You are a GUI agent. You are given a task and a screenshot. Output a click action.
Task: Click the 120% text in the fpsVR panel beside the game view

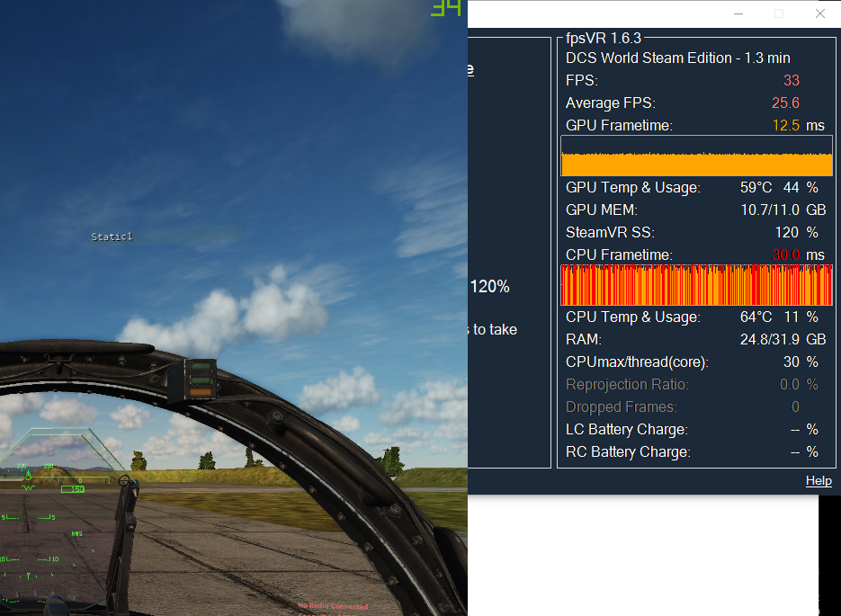(489, 286)
